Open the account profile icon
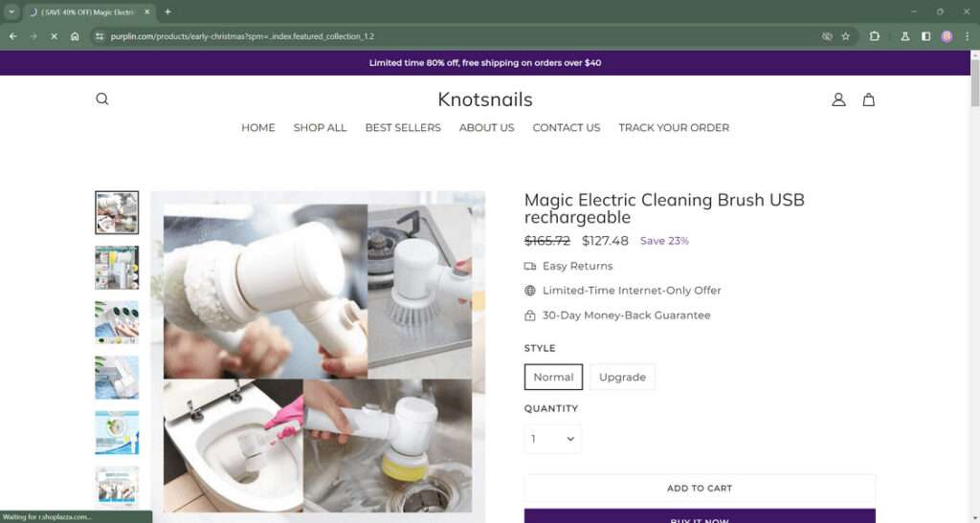The image size is (980, 523). (838, 99)
